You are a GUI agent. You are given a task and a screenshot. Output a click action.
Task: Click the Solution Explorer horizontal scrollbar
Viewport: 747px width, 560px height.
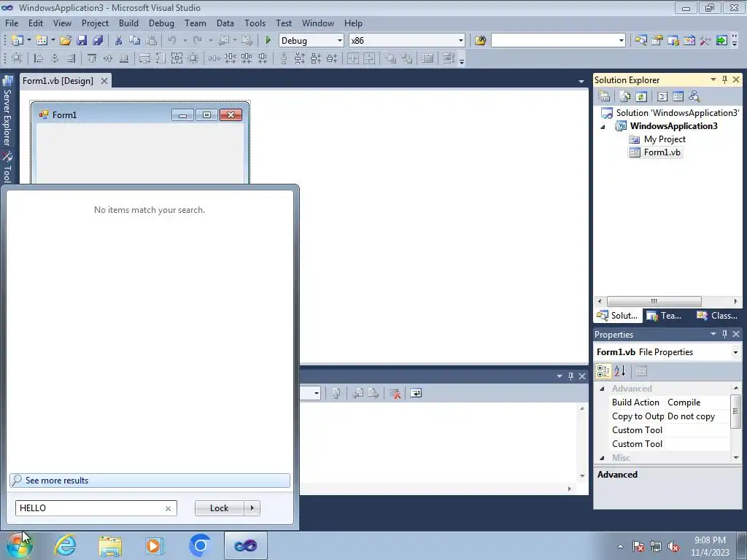654,301
